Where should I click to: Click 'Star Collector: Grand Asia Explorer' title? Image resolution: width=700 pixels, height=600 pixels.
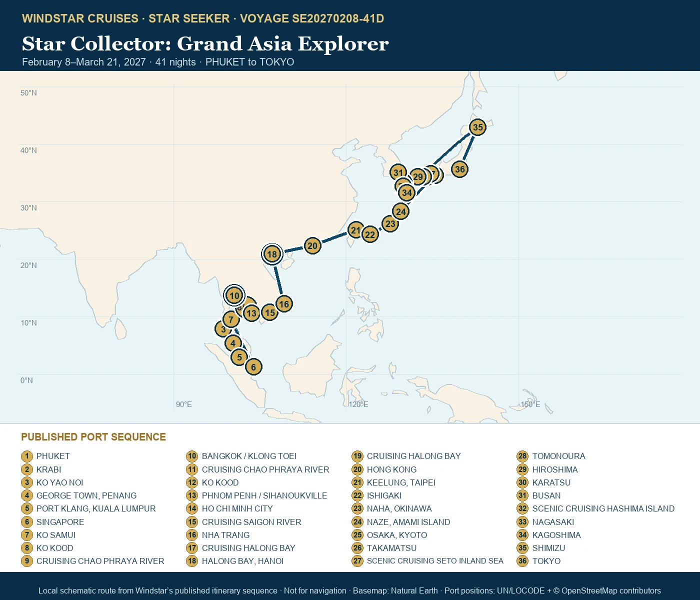click(205, 43)
